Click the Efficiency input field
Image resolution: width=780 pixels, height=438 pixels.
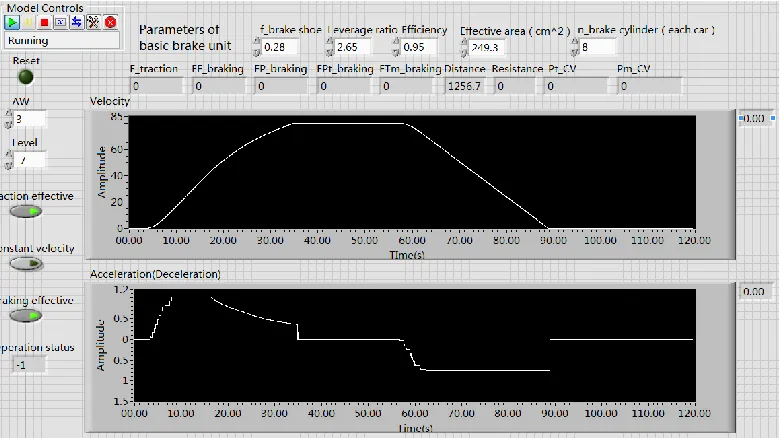(x=419, y=47)
